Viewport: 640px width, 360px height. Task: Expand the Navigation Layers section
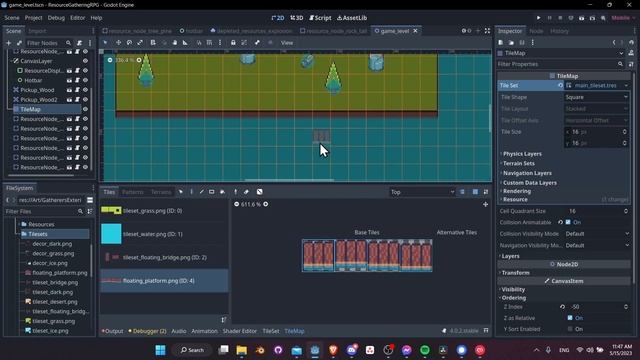pos(526,173)
